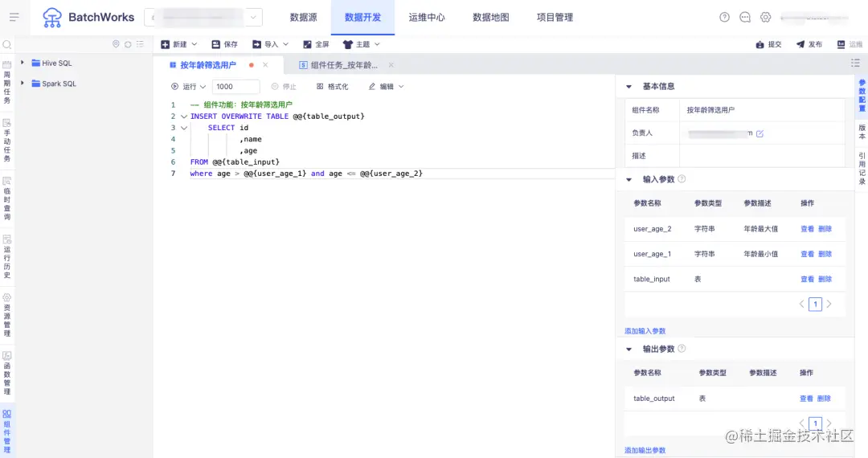
Task: Click 添加输出参数 link
Action: [x=645, y=450]
